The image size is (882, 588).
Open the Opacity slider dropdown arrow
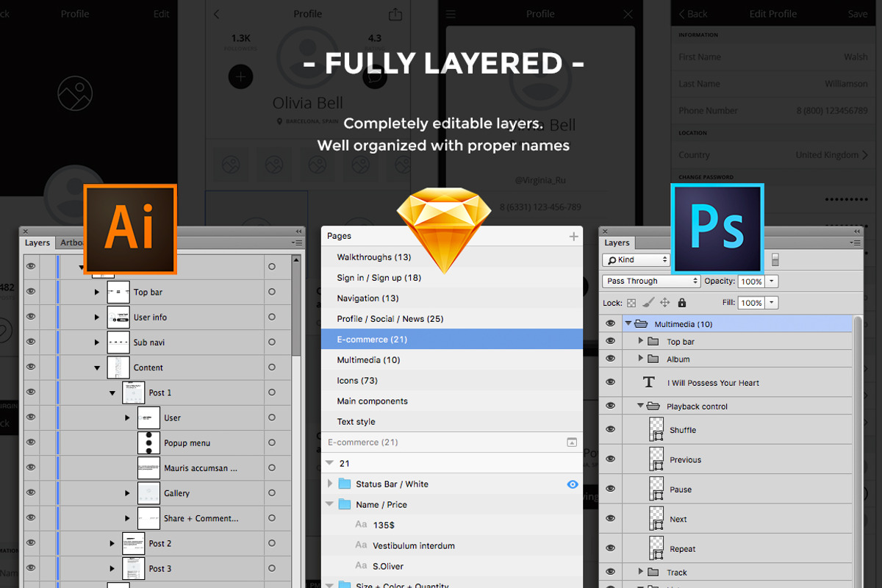coord(771,281)
